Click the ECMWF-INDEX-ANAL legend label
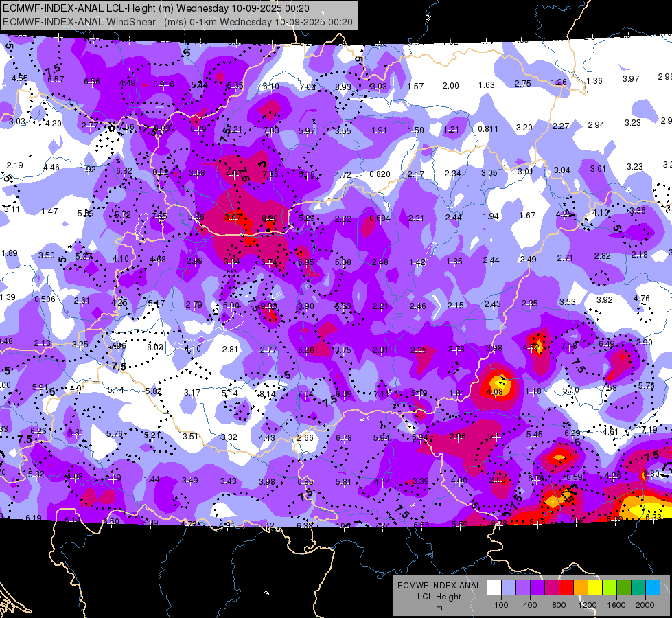672x618 pixels. click(x=439, y=586)
